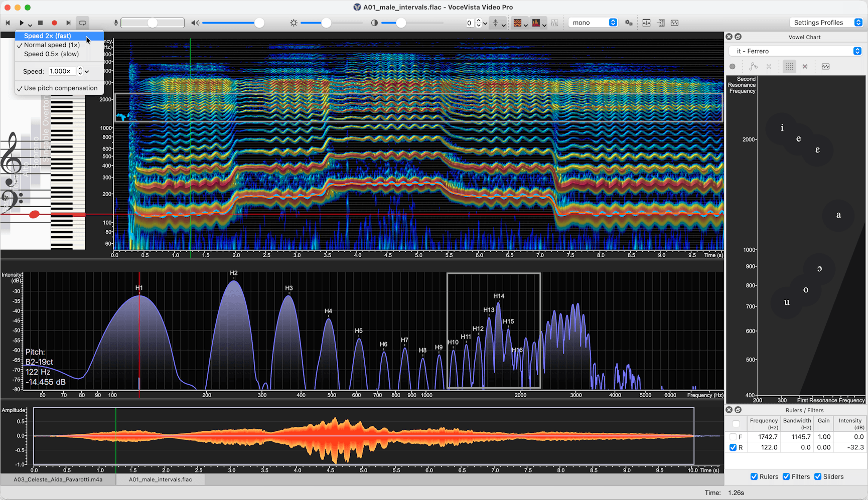Jump to the start of the recording

point(8,23)
